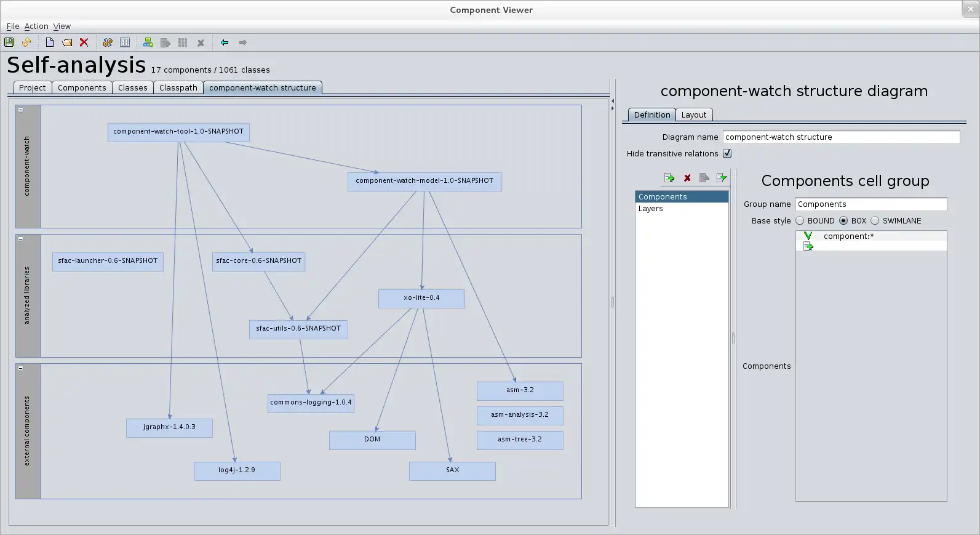Click the grayed document export toolbar icon
This screenshot has width=980, height=535.
click(165, 42)
